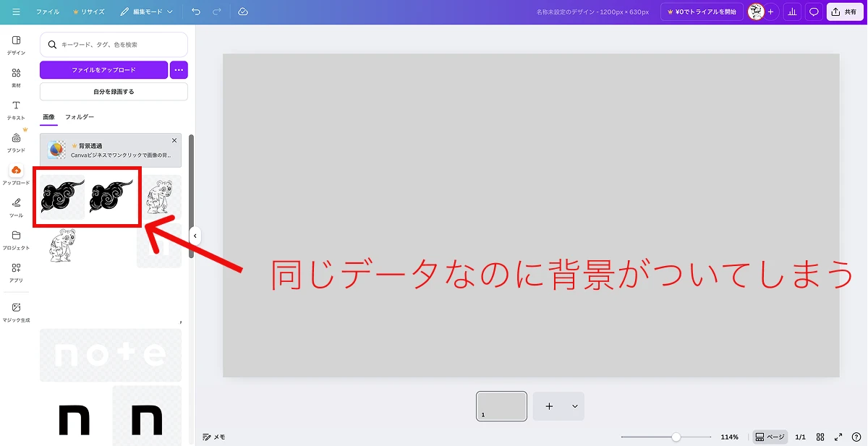This screenshot has height=446, width=868.
Task: Click the cloud save status icon
Action: point(243,12)
